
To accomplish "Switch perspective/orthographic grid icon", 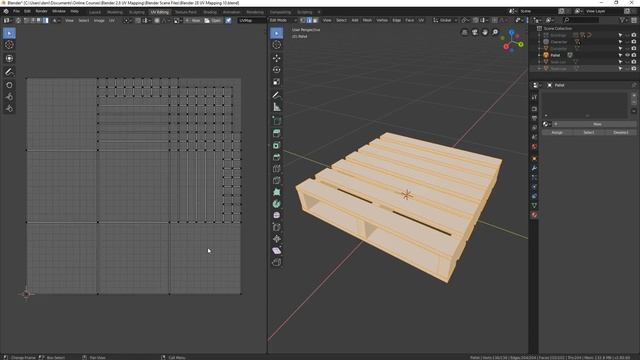I will (464, 32).
